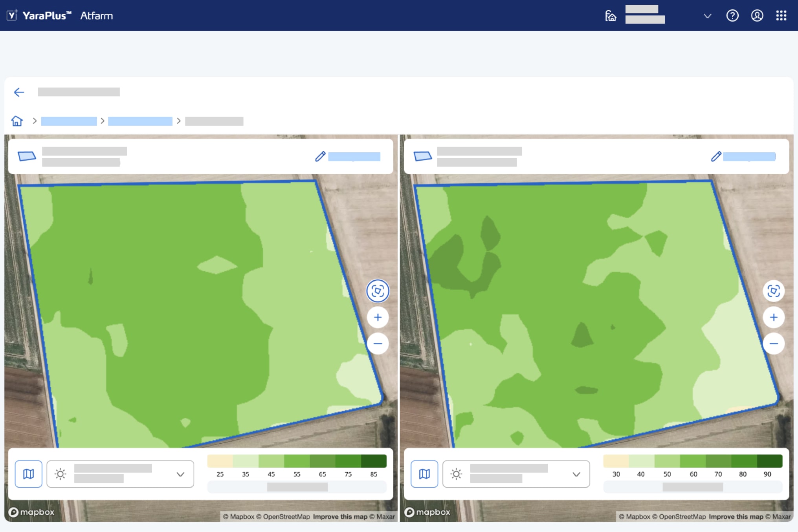The height and width of the screenshot is (532, 798).
Task: Toggle the left map layer button
Action: click(x=28, y=474)
